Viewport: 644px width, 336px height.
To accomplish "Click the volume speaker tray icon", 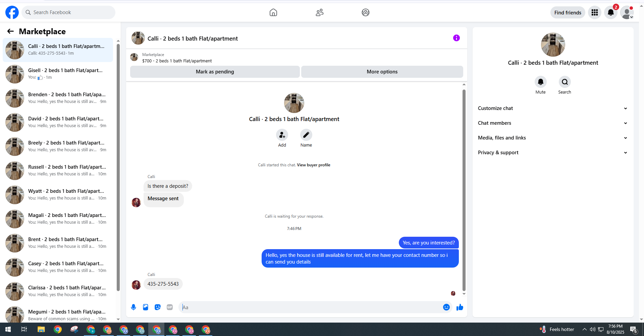I will [593, 329].
